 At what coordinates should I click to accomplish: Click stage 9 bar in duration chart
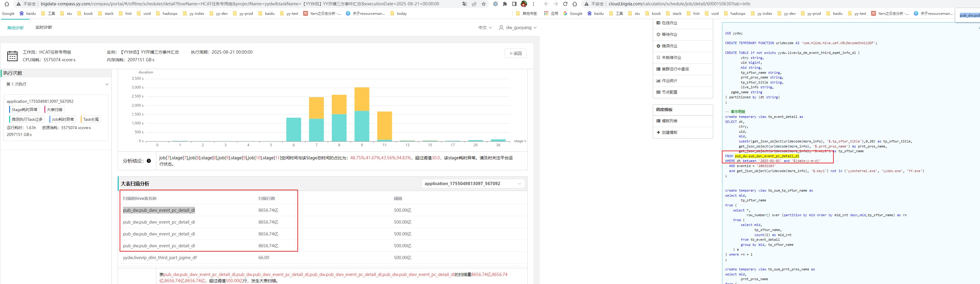click(362, 114)
